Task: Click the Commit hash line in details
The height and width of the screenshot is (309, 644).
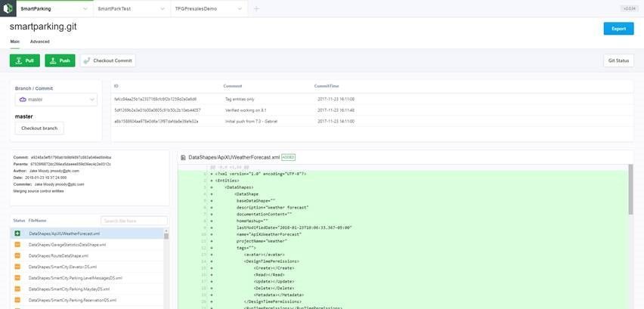Action: click(x=63, y=158)
